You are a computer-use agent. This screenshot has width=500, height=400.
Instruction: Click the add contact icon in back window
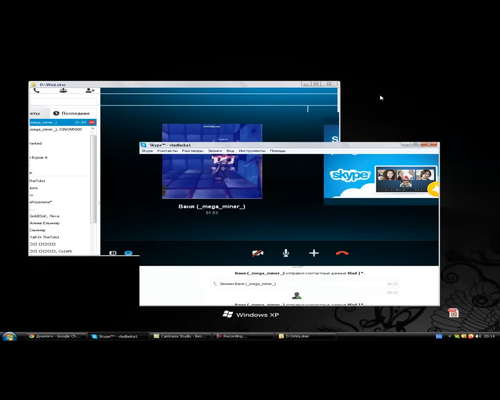[x=90, y=90]
